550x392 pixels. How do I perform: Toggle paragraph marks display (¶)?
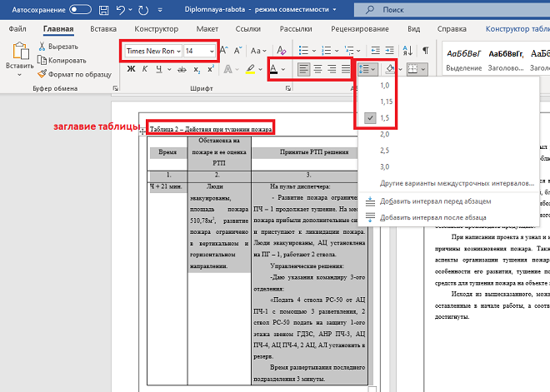click(x=425, y=50)
